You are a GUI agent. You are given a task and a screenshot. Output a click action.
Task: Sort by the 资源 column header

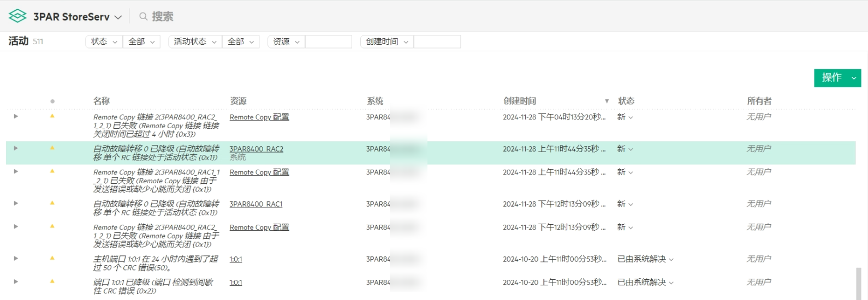238,101
